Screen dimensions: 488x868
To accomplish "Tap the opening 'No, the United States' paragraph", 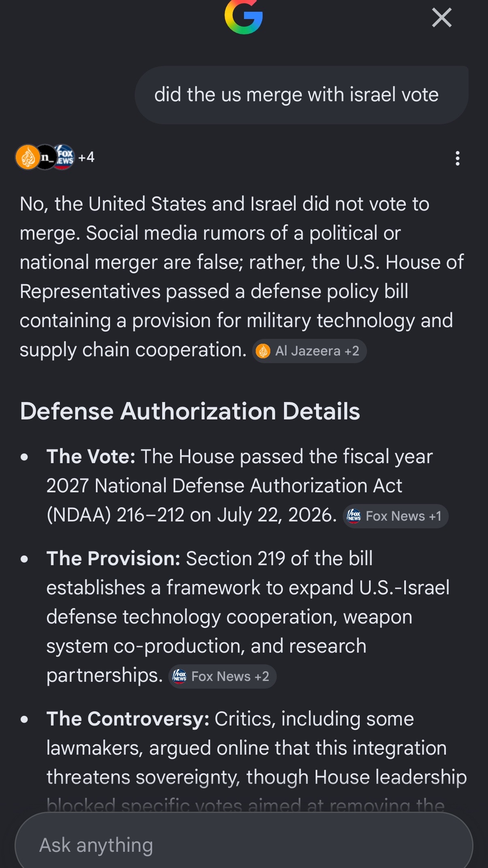I will (242, 277).
